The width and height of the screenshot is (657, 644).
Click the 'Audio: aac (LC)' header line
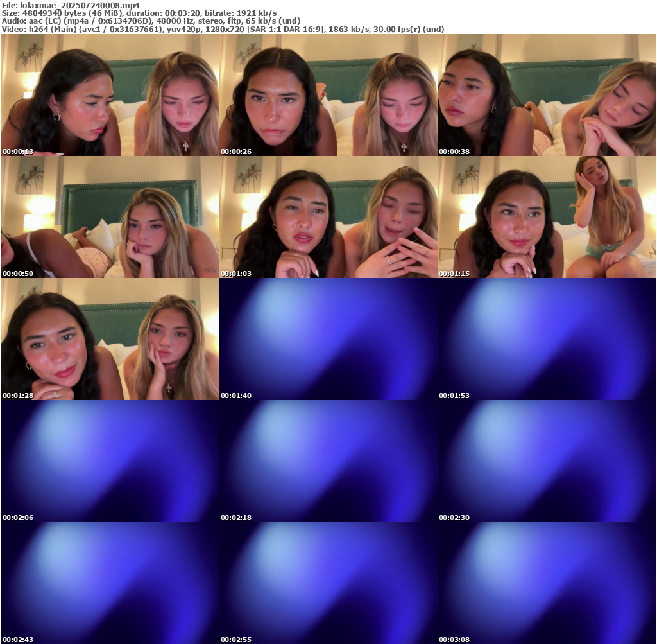pos(151,21)
